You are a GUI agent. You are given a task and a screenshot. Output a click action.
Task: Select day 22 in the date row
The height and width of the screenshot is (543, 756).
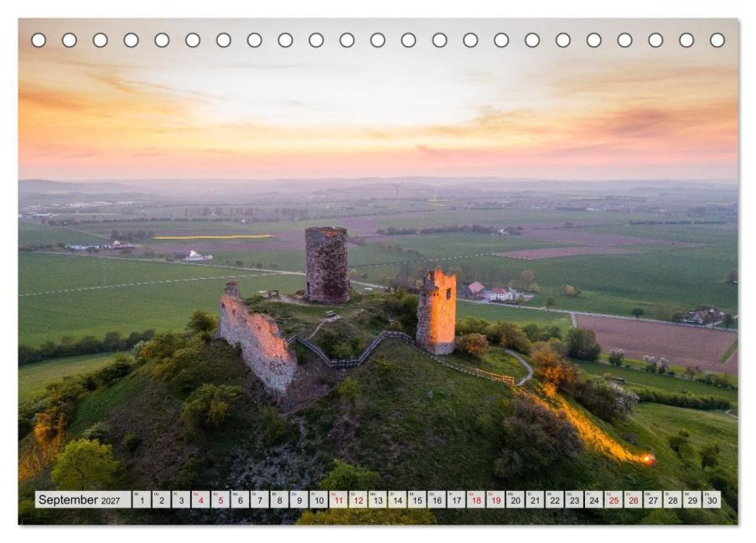[555, 499]
